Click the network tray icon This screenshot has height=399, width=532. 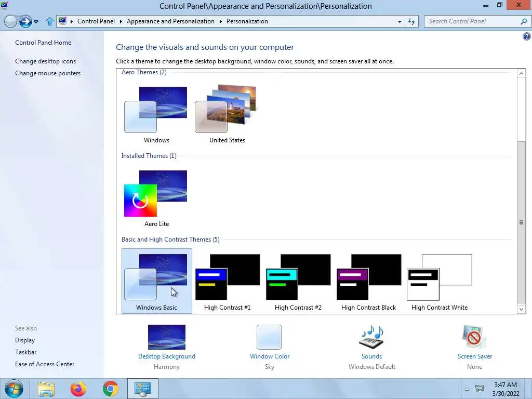pos(480,389)
